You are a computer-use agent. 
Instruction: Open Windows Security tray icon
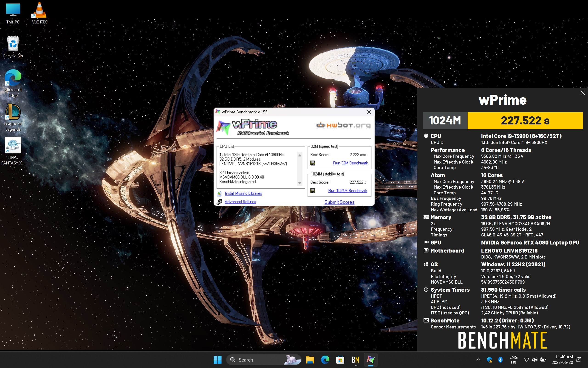489,360
